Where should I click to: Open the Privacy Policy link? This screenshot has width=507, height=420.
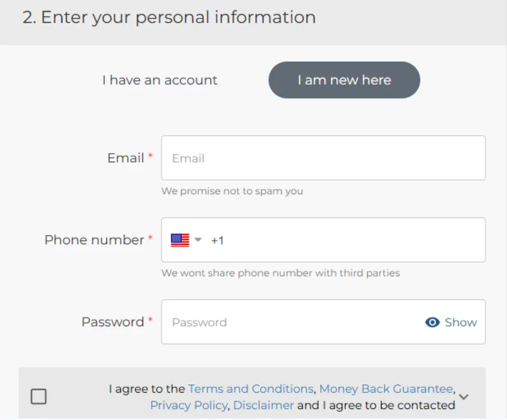coord(189,405)
